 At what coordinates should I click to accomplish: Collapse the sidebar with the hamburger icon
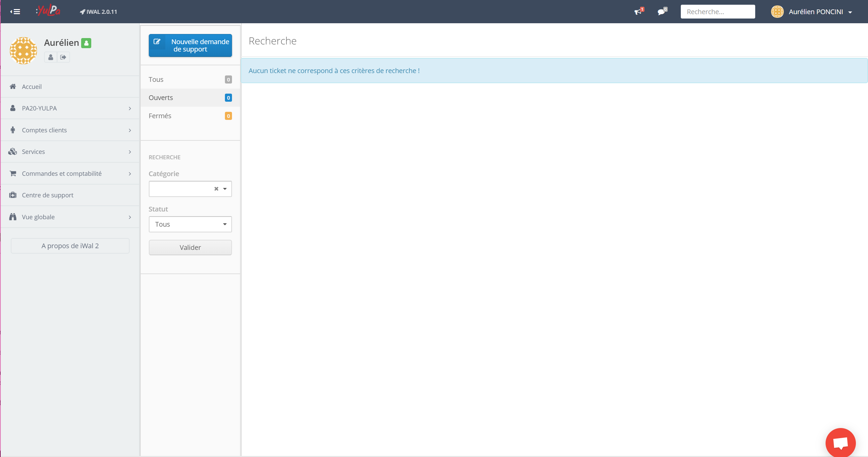coord(15,11)
